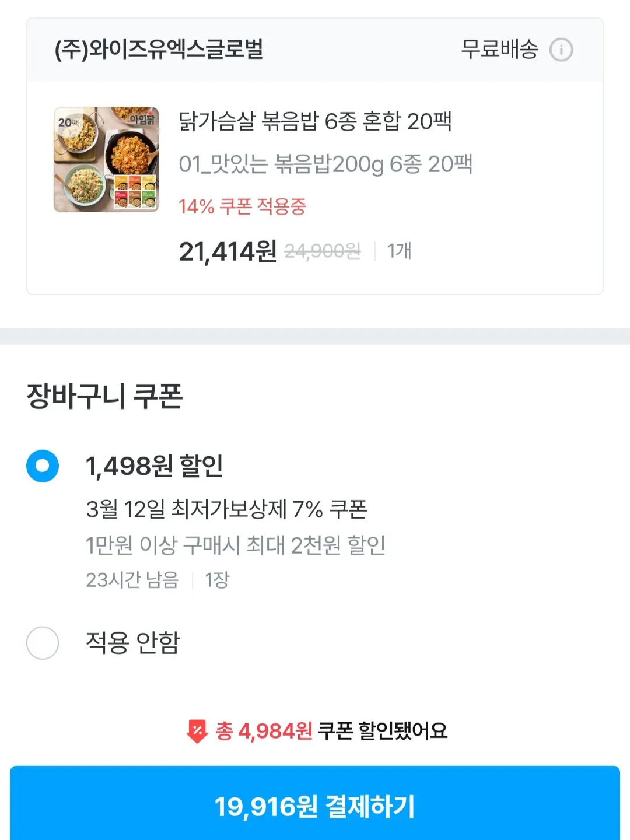Click the 21,414원 discounted price
Screen dimensions: 630x840
228,252
